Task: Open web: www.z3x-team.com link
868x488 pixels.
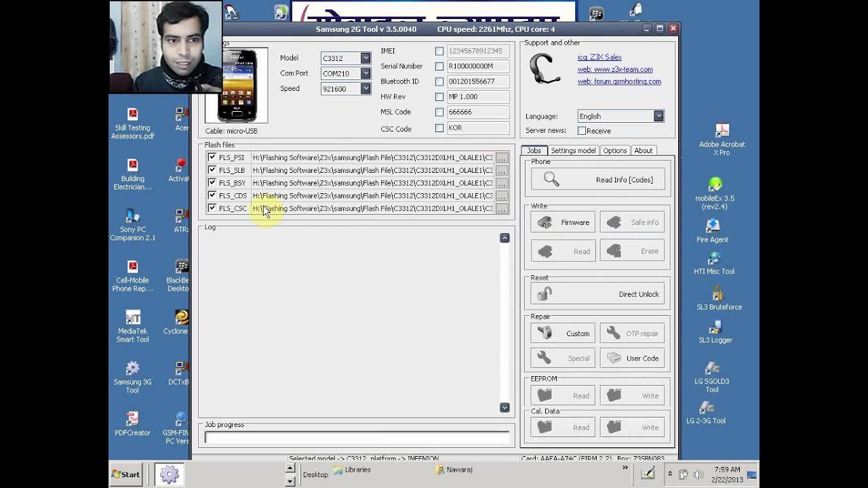Action: (615, 69)
